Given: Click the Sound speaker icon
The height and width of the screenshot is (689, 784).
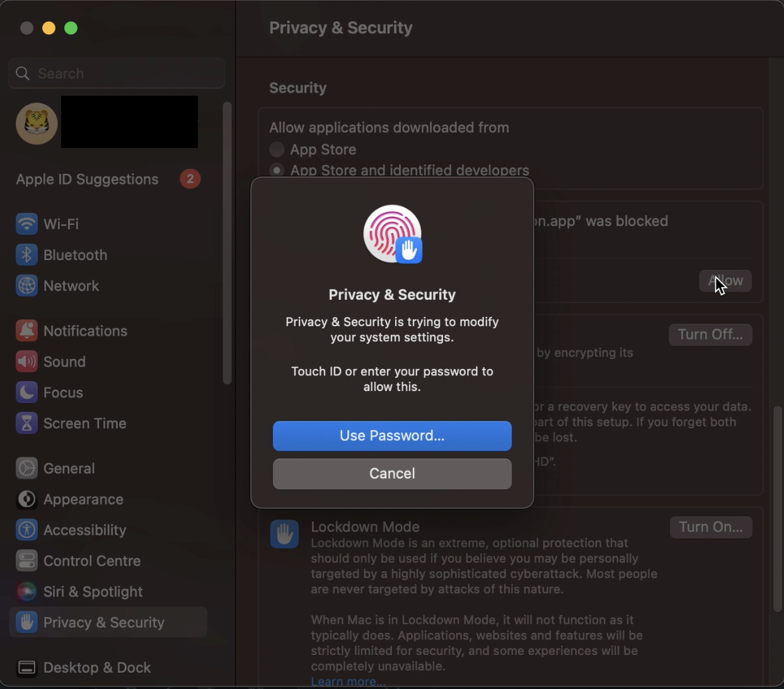Looking at the screenshot, I should click(26, 362).
